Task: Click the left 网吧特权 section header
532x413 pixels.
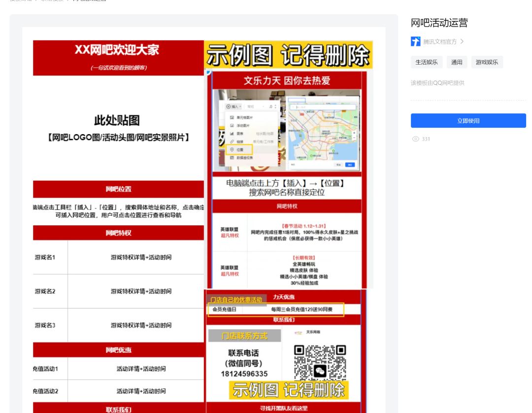Action: coord(118,233)
